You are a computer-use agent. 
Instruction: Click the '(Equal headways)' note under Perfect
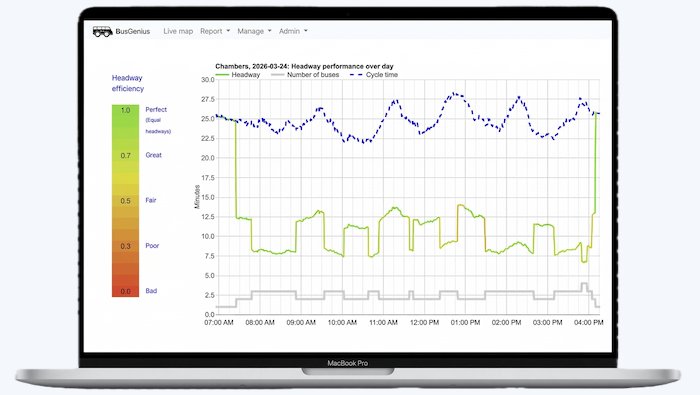click(158, 126)
